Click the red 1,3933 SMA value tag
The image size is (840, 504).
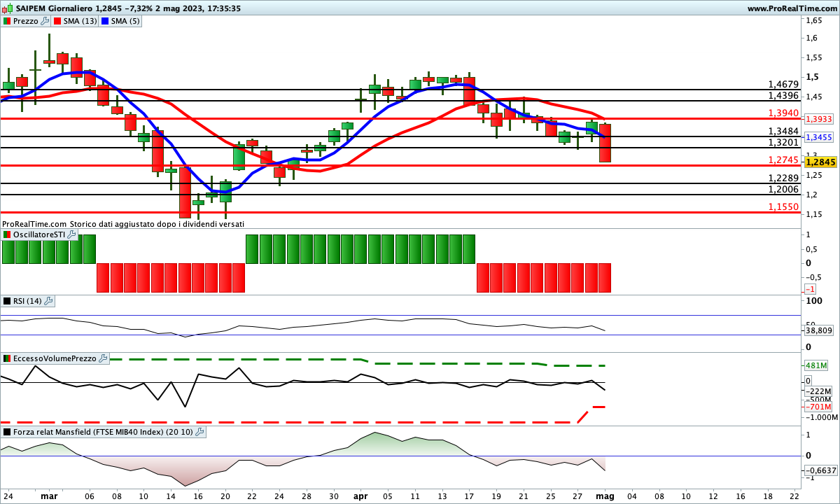pyautogui.click(x=818, y=119)
